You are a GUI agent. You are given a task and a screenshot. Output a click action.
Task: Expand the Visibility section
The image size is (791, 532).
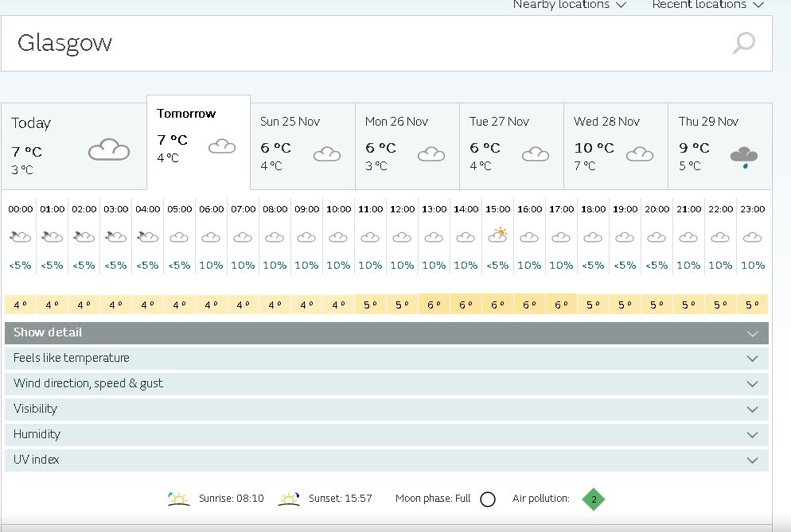(x=387, y=409)
